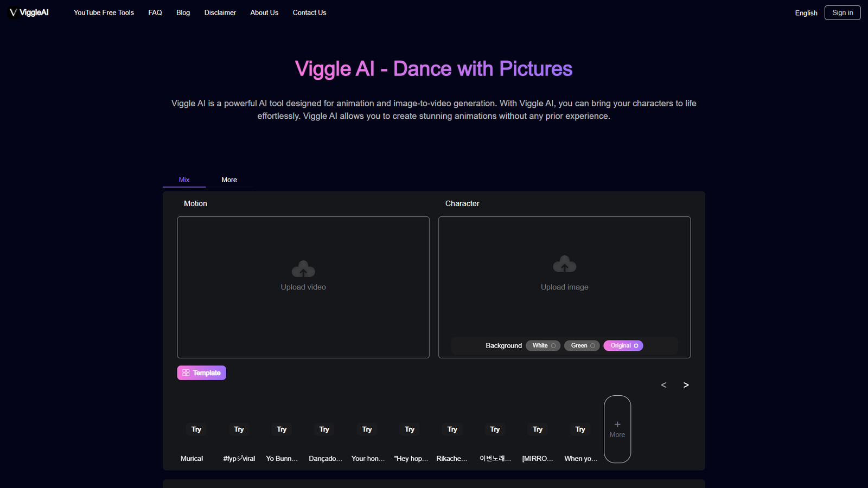Try the Your hon... template
Image resolution: width=868 pixels, height=488 pixels.
point(367,429)
